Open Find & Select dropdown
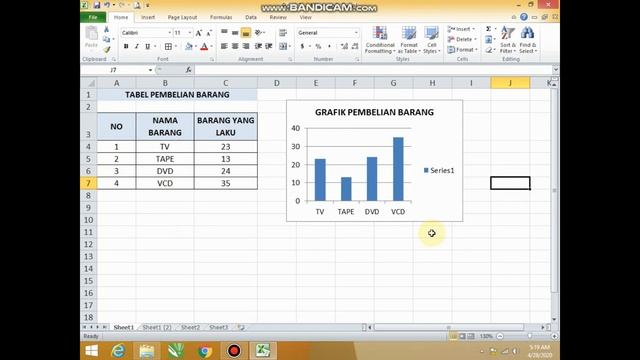640x360 pixels. point(528,40)
